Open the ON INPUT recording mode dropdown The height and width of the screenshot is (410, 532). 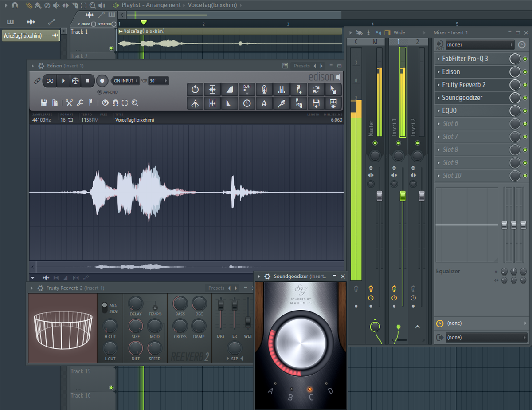pos(125,81)
